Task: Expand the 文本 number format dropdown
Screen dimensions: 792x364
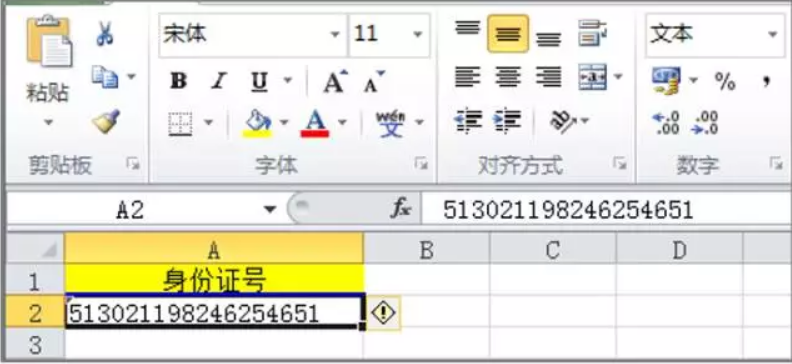Action: point(772,35)
